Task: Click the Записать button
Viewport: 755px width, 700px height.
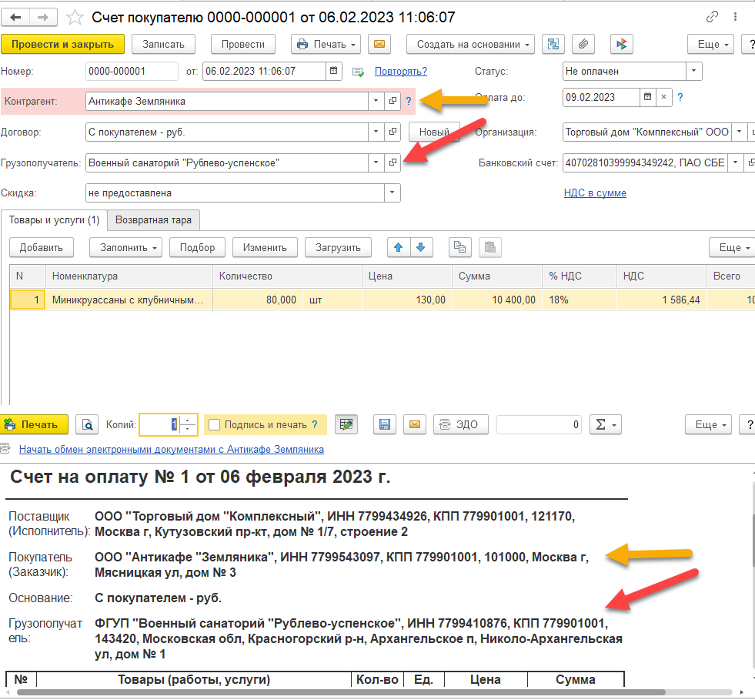Action: (164, 45)
